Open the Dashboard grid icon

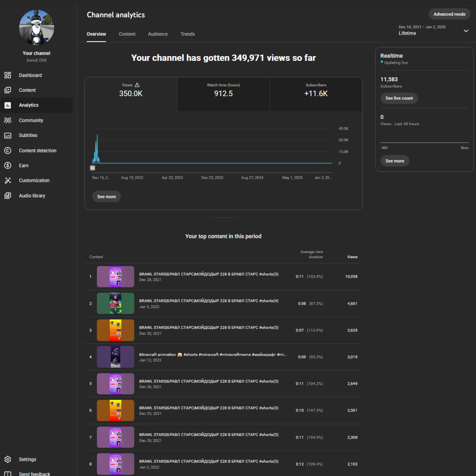pos(8,75)
